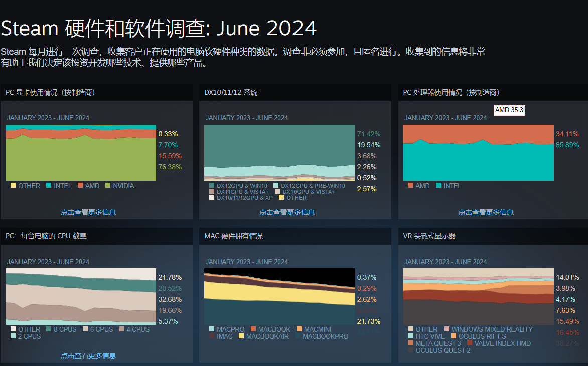This screenshot has height=366, width=588.
Task: Click the 8 CPUS legend swatch
Action: click(x=49, y=329)
